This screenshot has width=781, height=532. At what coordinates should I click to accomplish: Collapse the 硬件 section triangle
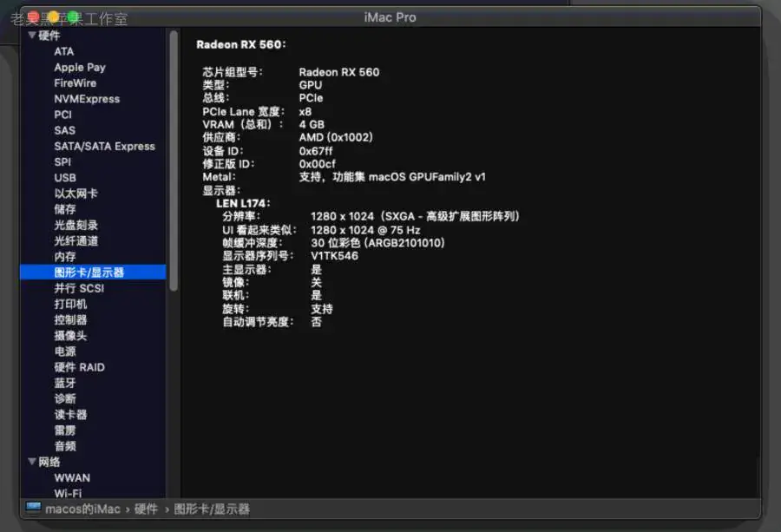point(32,36)
